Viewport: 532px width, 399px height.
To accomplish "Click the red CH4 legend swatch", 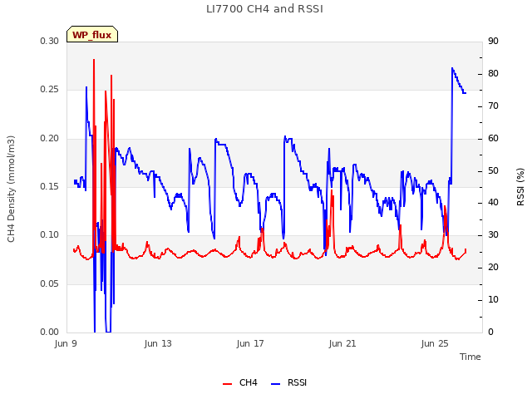I will click(227, 384).
